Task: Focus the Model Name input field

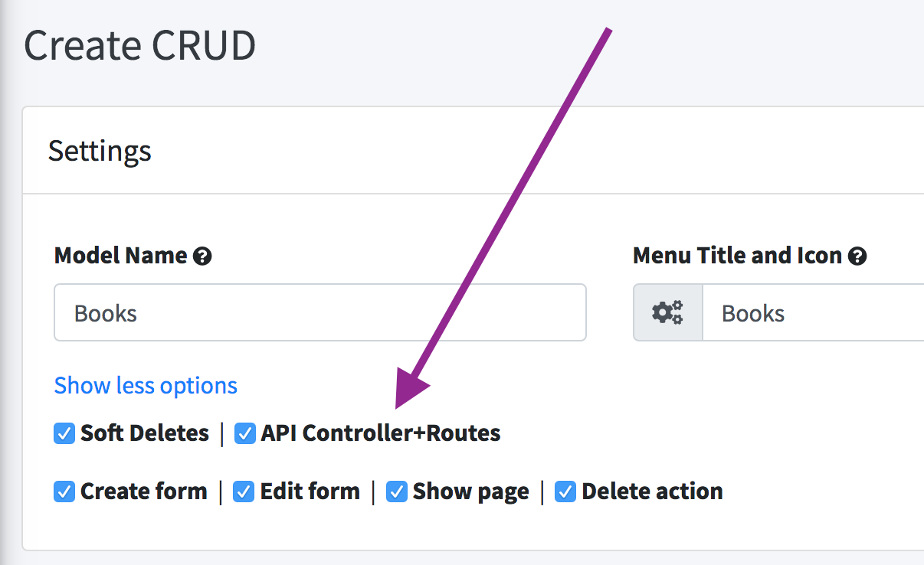Action: point(319,312)
